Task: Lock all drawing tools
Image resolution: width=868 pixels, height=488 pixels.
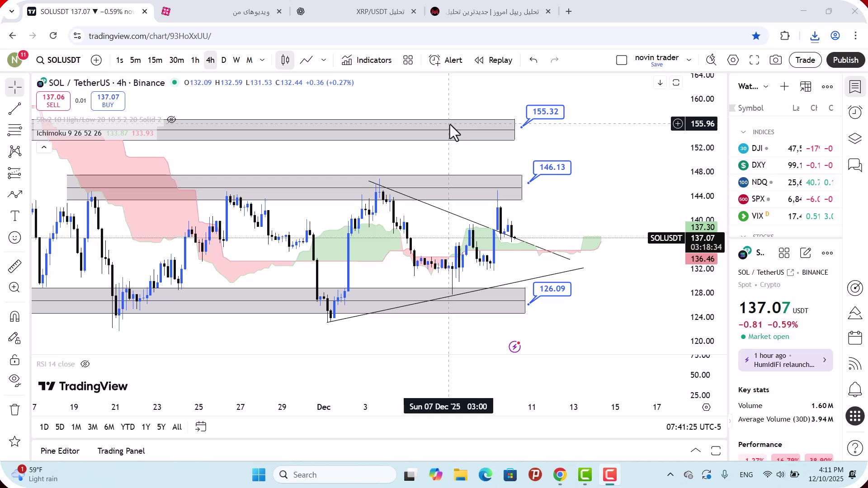Action: click(15, 360)
